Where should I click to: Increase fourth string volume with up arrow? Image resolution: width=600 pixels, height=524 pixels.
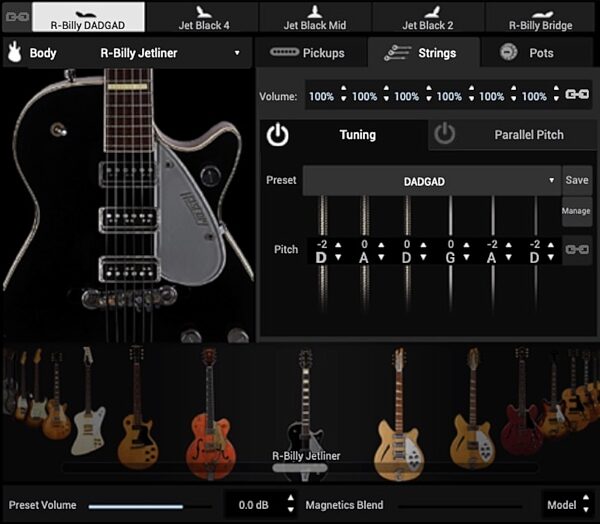click(471, 88)
